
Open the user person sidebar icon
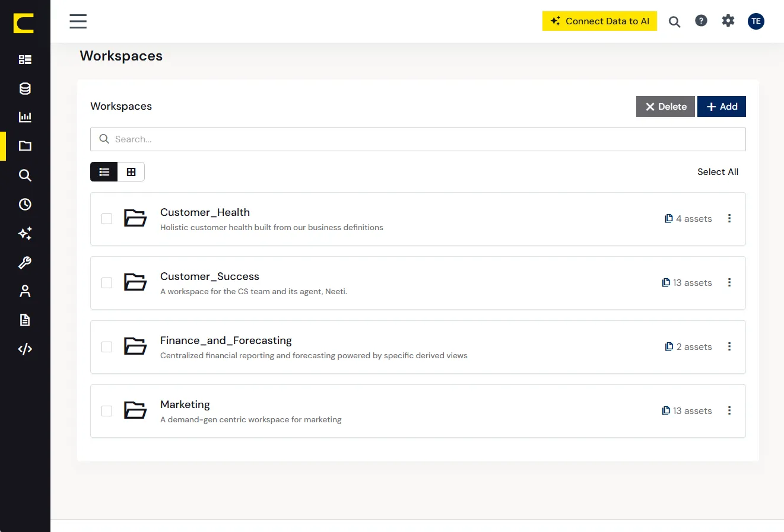tap(25, 291)
